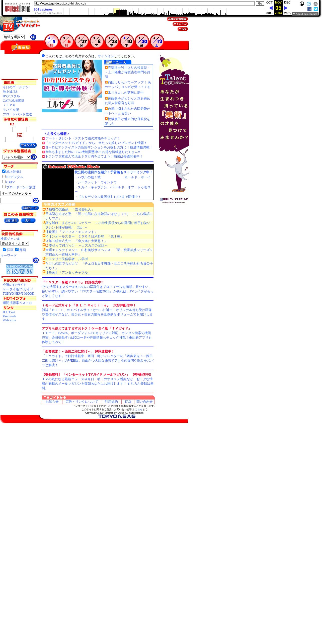Select the 3/30 Friday date circle

click(x=142, y=41)
